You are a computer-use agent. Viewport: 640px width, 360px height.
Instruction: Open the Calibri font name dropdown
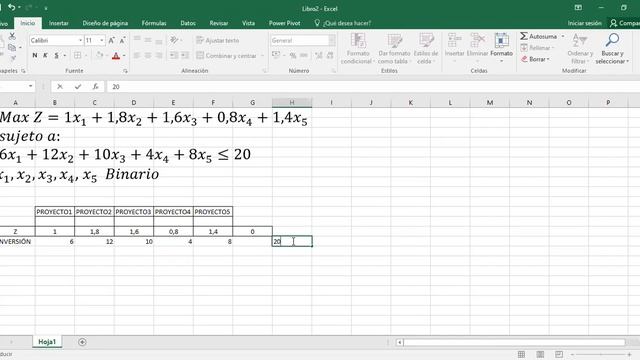pyautogui.click(x=80, y=40)
